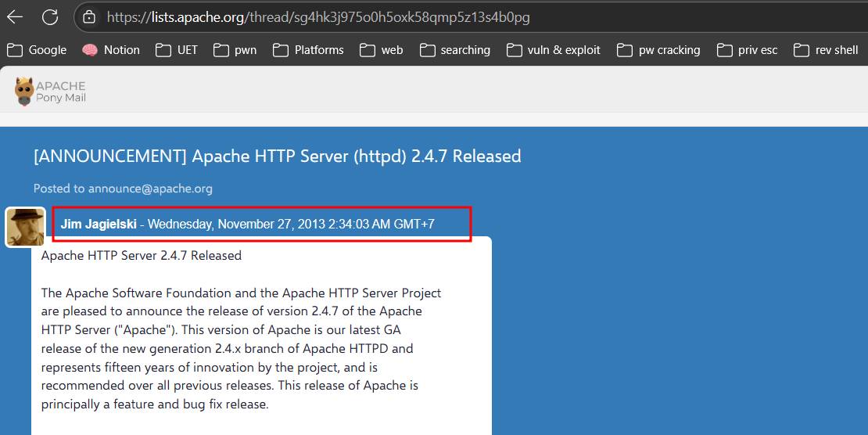This screenshot has width=868, height=435.
Task: Select the Jim Jagielski author name header
Action: [99, 225]
